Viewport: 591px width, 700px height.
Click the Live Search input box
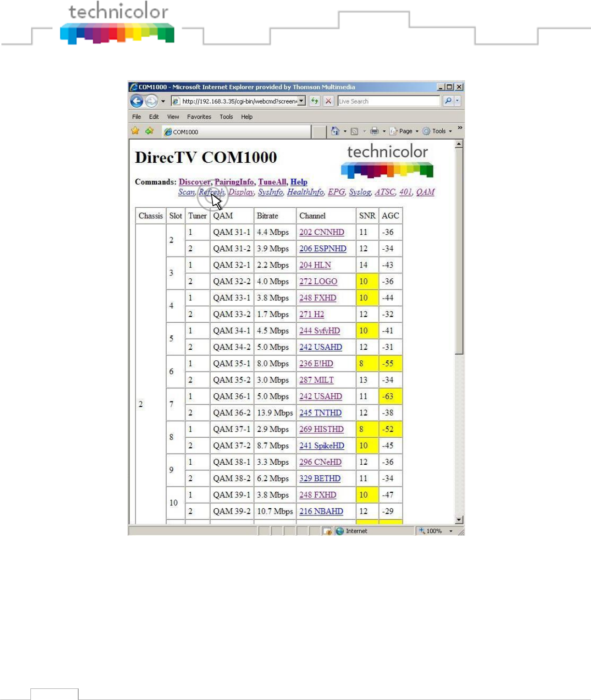[x=389, y=101]
